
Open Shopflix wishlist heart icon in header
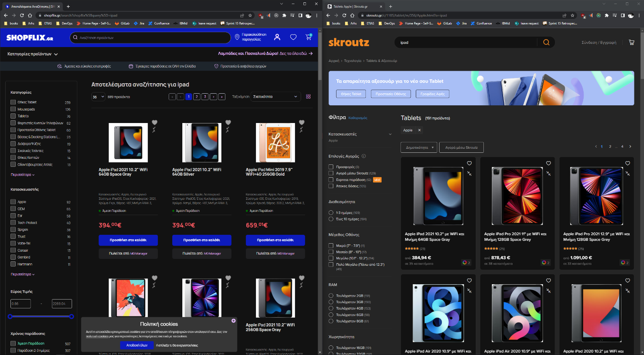click(x=293, y=37)
